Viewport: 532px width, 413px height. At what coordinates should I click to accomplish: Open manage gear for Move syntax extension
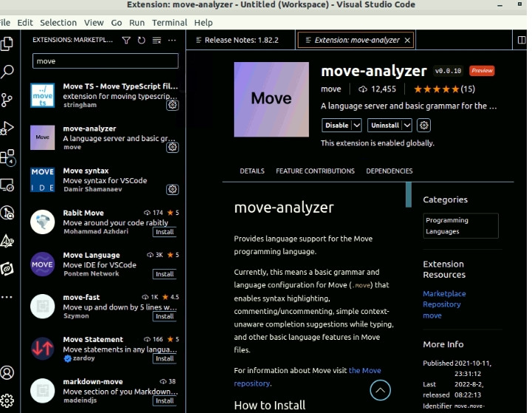[172, 189]
